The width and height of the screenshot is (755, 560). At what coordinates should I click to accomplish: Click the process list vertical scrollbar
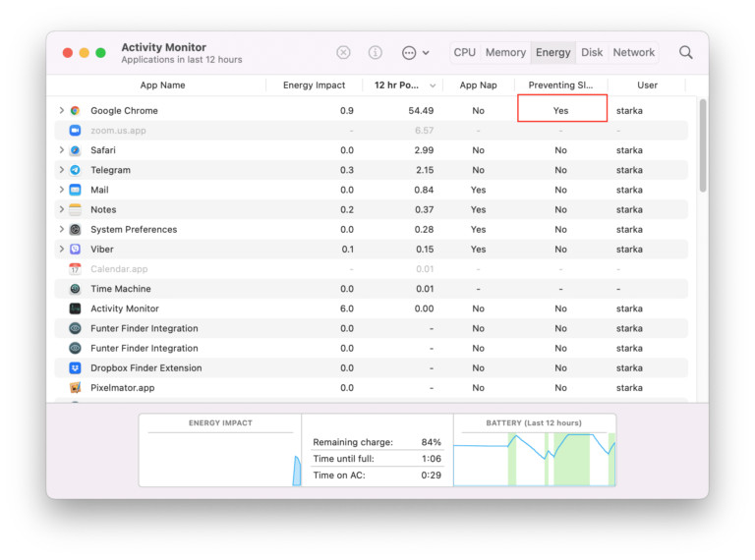click(x=702, y=145)
